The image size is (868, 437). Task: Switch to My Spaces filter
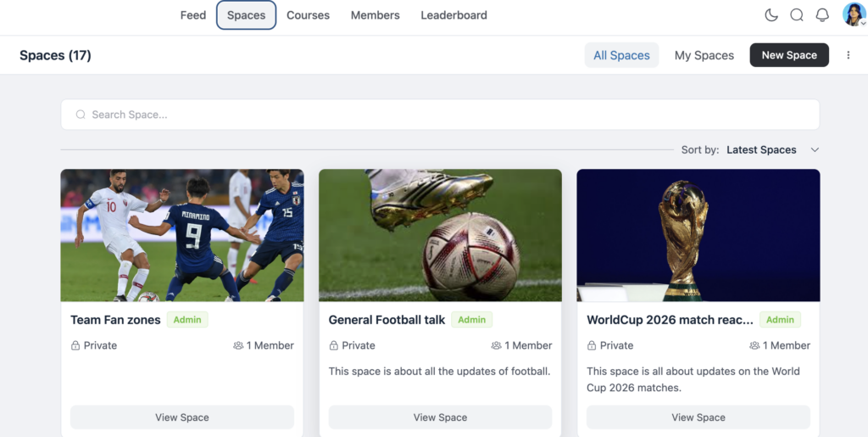(x=704, y=55)
